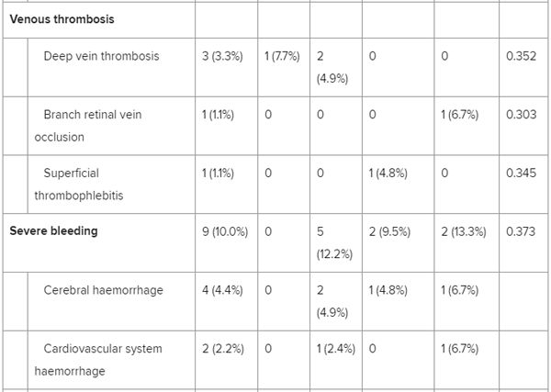
Task: Select the Deep vein thrombosis row label
Action: (101, 56)
